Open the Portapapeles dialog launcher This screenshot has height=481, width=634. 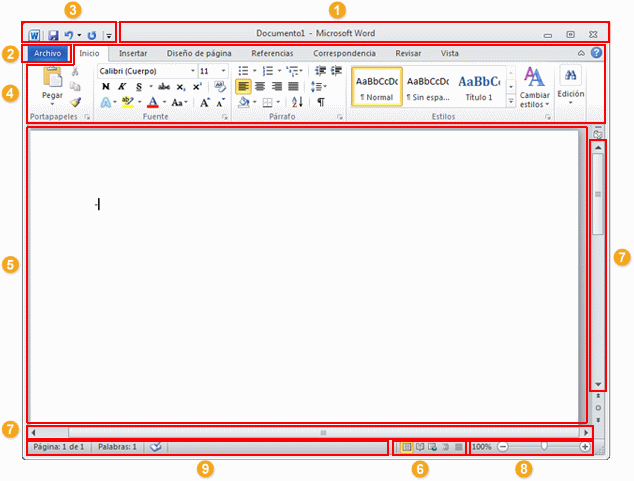pyautogui.click(x=87, y=117)
